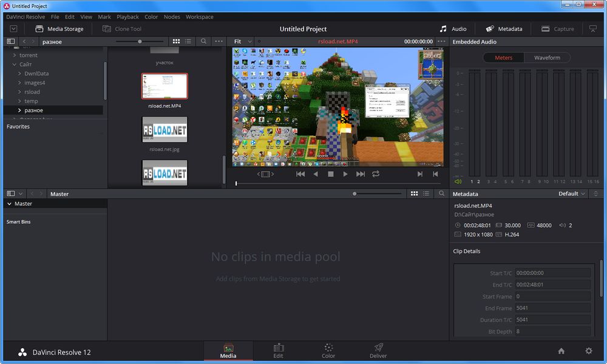Open the Fit zoom dropdown above the viewer
Screen dimensions: 607x364
click(x=242, y=41)
